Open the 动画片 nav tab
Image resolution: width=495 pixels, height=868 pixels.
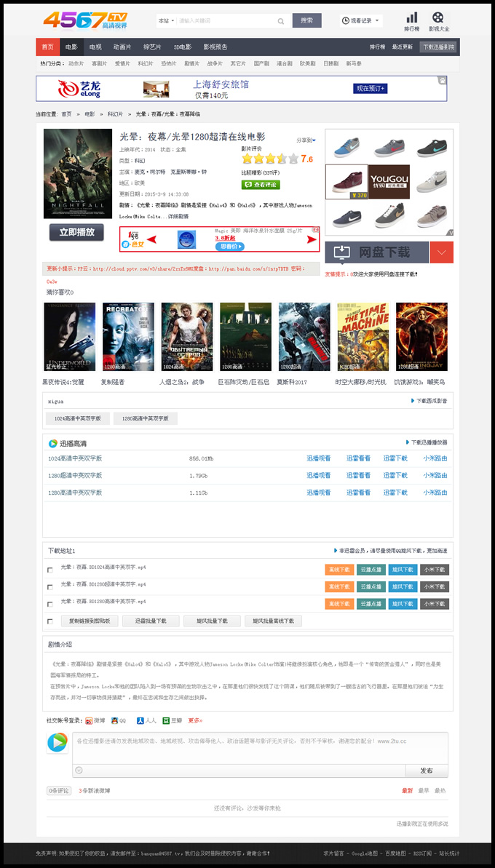click(x=122, y=47)
